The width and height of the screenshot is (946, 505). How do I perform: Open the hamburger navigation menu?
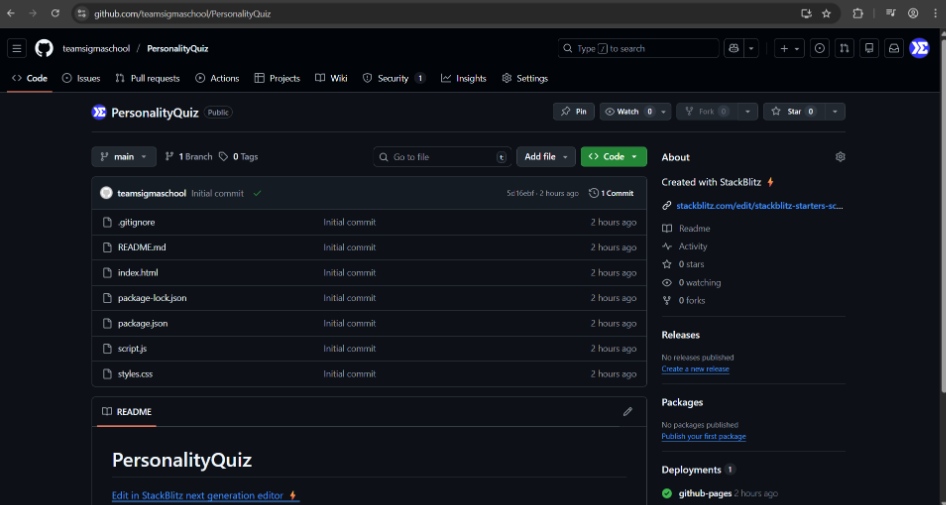(x=17, y=48)
